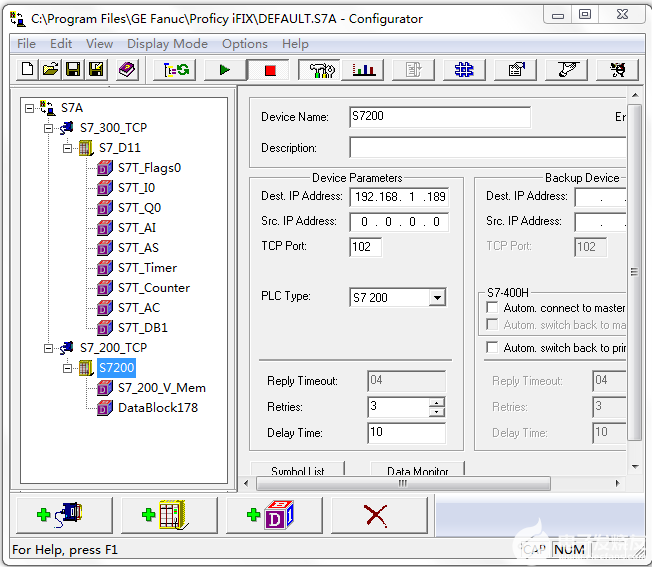
Task: Select the S7_300_TCP channel
Action: coord(113,128)
